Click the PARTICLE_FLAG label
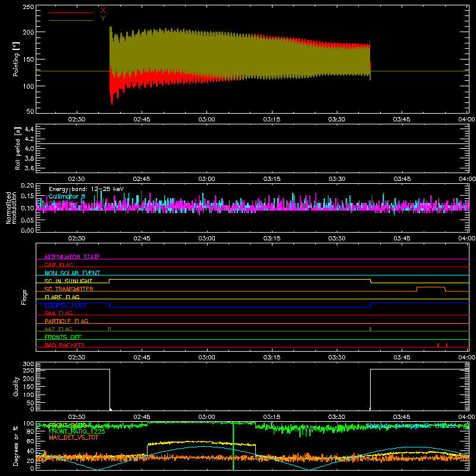476x476 pixels. click(67, 321)
